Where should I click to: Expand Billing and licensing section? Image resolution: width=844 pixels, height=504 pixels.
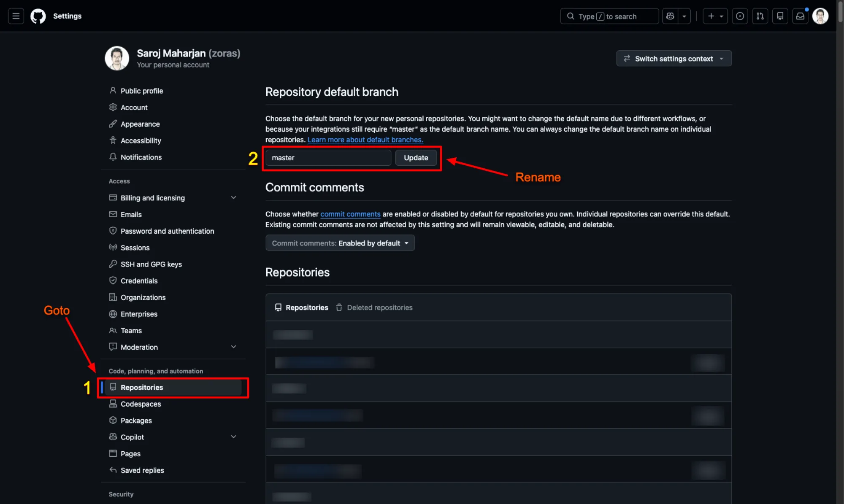coord(233,197)
